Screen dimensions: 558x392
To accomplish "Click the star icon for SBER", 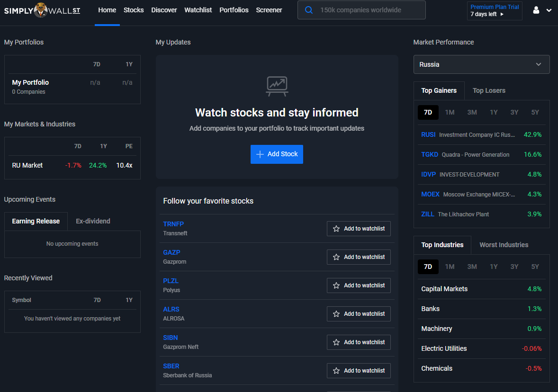I will click(x=336, y=371).
